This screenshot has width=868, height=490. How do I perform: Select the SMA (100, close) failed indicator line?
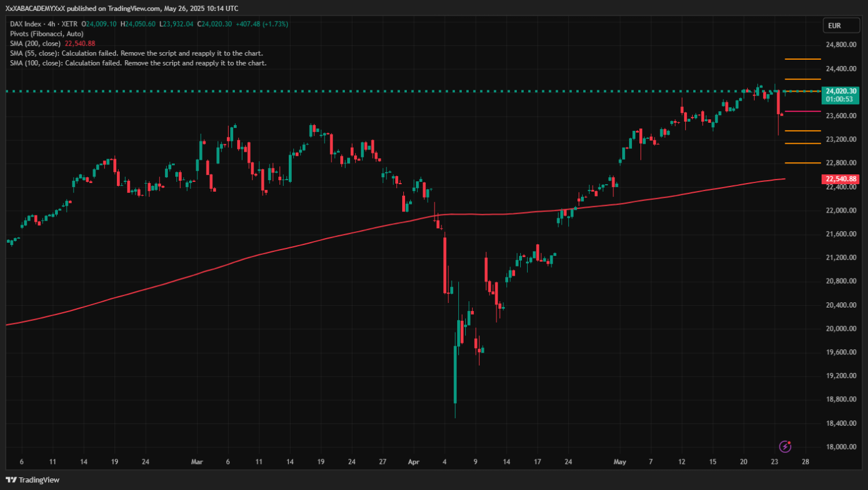[138, 63]
